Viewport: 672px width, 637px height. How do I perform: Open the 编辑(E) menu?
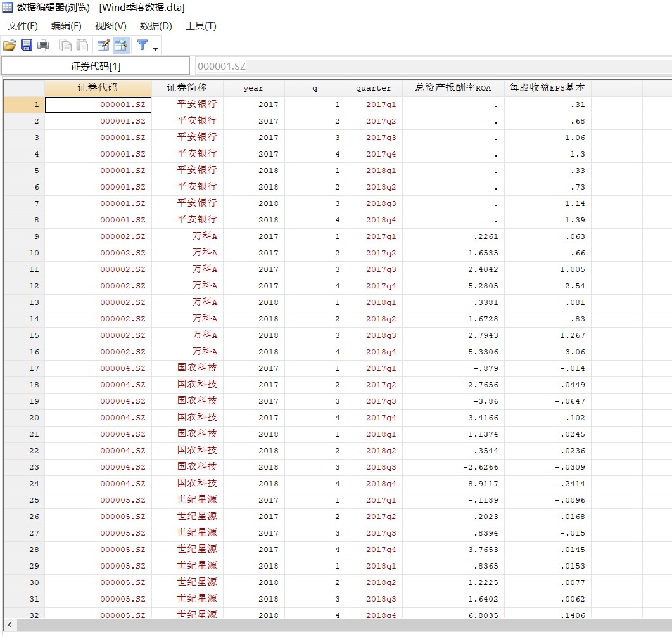click(x=67, y=26)
